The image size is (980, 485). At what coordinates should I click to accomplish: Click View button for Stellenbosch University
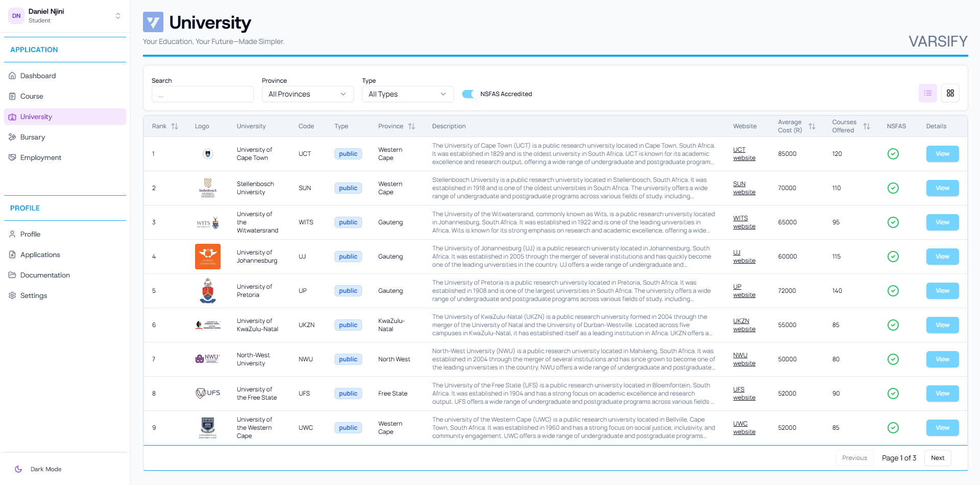point(942,188)
